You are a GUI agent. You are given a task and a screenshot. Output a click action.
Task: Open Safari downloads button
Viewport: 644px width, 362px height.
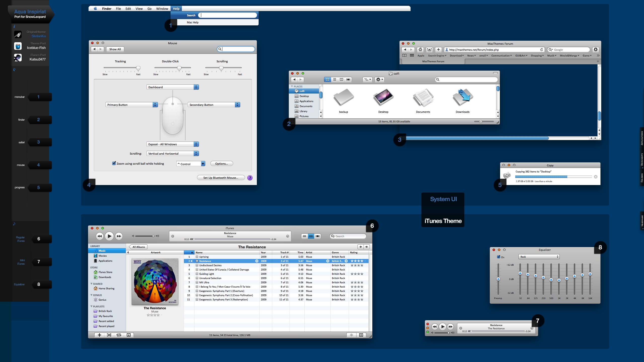coord(595,50)
